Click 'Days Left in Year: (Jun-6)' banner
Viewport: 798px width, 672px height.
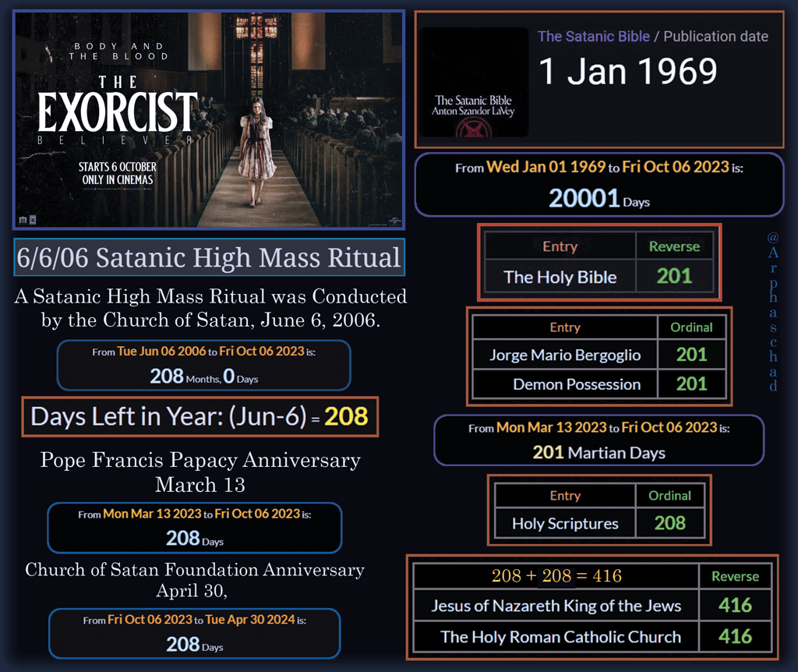point(199,417)
